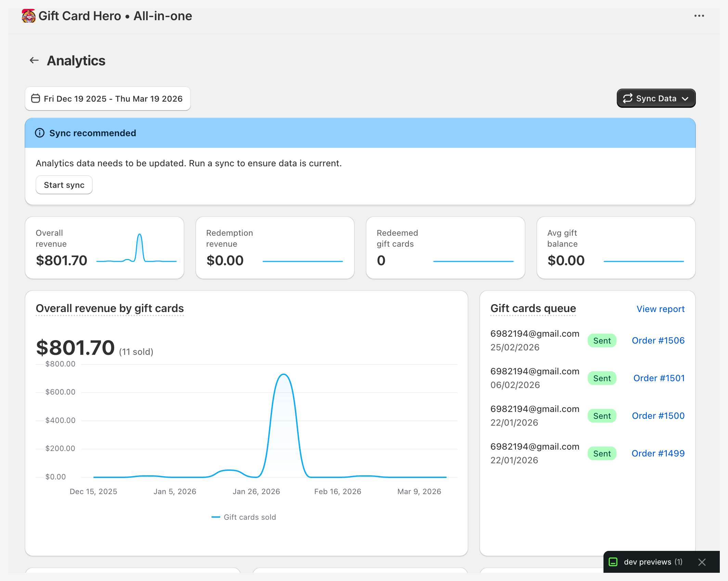
Task: Close the dev previews bar
Action: tap(702, 562)
